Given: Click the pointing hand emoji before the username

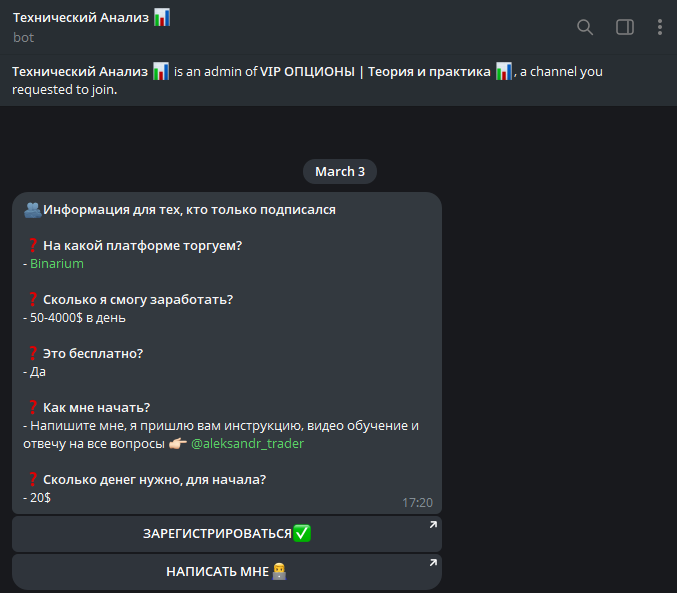Looking at the screenshot, I should click(x=176, y=443).
